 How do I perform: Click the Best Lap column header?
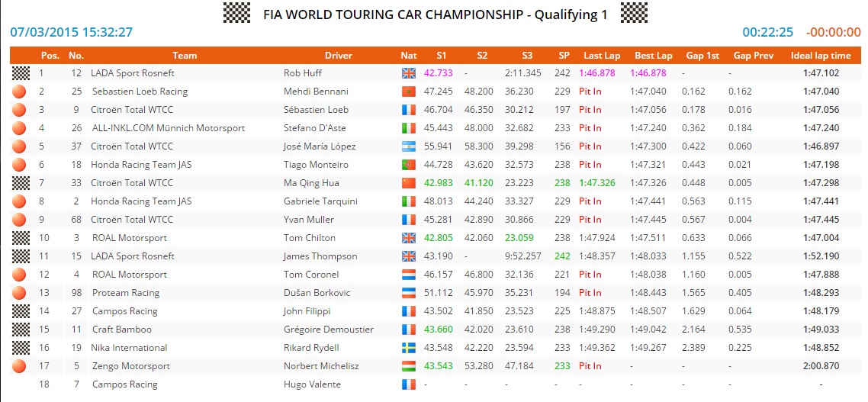click(654, 55)
